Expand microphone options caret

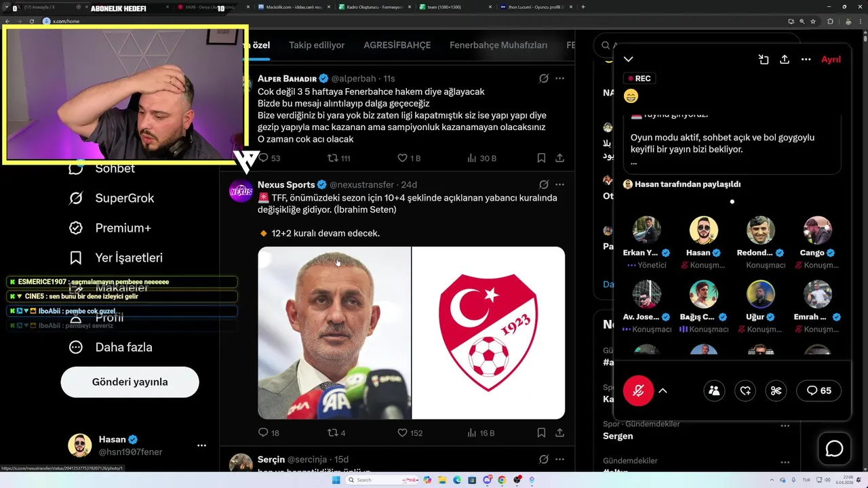(663, 390)
